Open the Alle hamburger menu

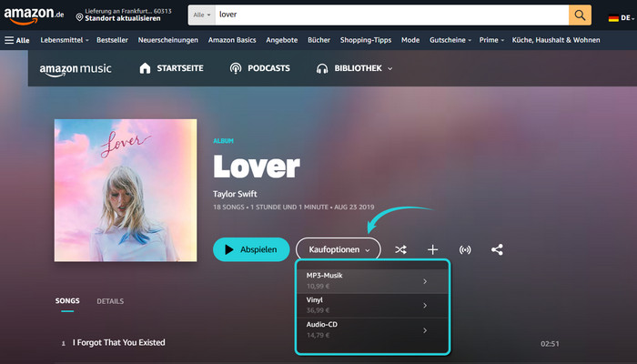point(17,40)
